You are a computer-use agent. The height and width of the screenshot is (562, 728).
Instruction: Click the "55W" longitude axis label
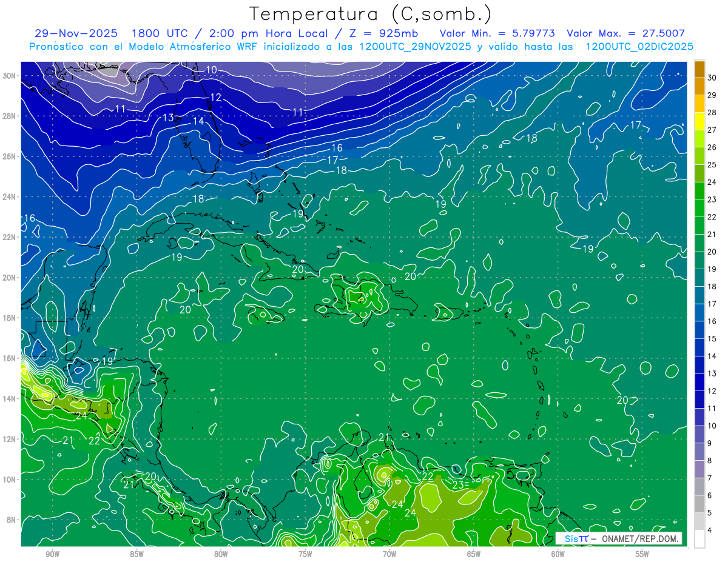point(642,554)
